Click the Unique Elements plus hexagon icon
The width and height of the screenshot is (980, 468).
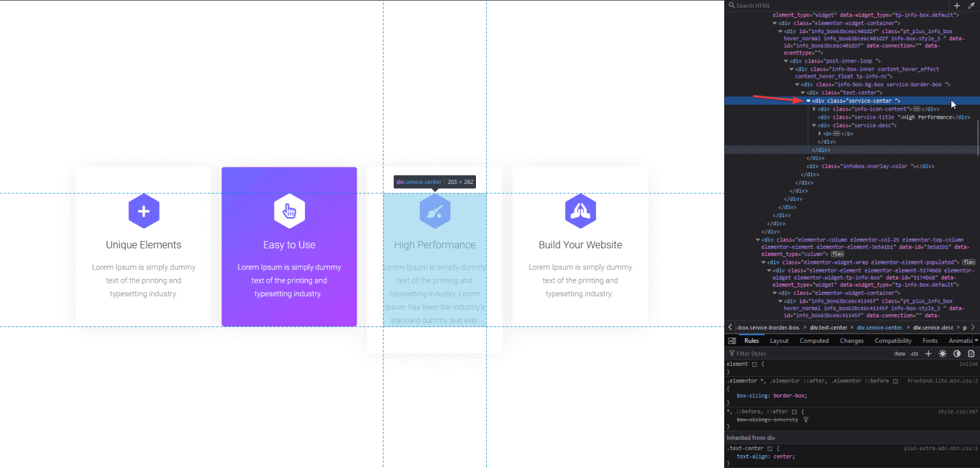click(144, 211)
